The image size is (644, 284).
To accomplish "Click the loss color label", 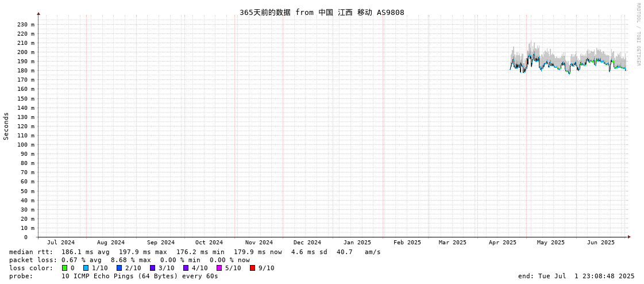I will tap(31, 268).
